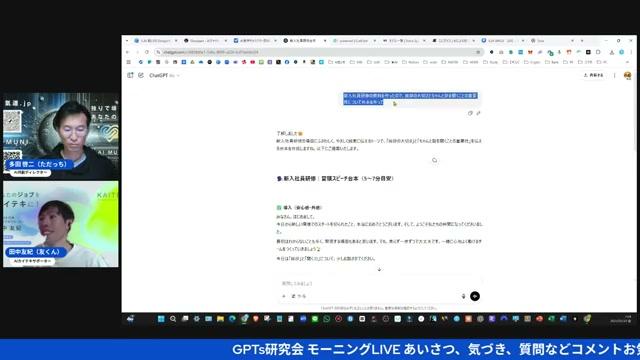Click the heading 新入社員研修 speech script
The height and width of the screenshot is (360, 640).
336,178
